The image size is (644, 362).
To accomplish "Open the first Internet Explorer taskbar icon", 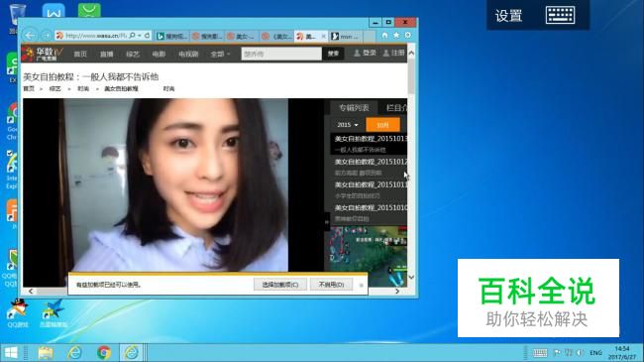I will [x=74, y=352].
